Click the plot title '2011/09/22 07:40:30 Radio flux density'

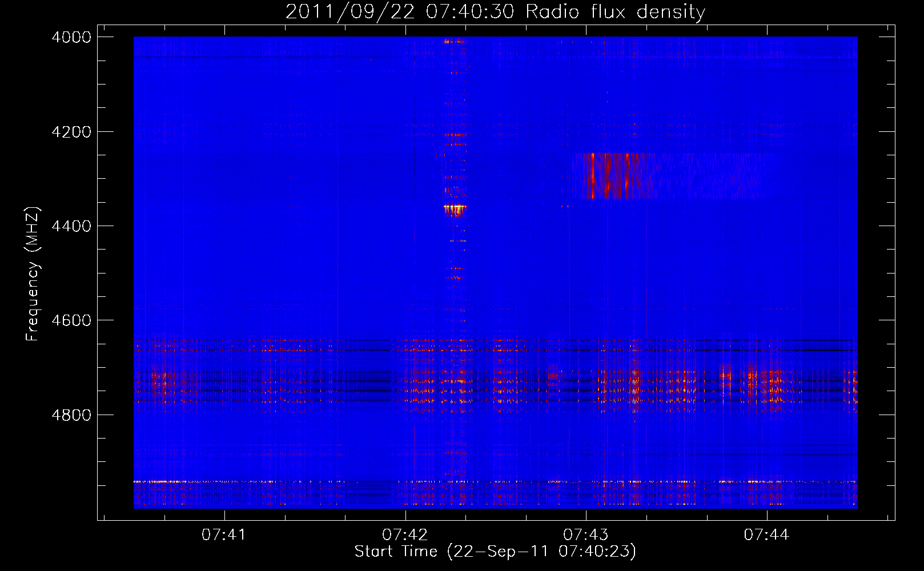495,11
